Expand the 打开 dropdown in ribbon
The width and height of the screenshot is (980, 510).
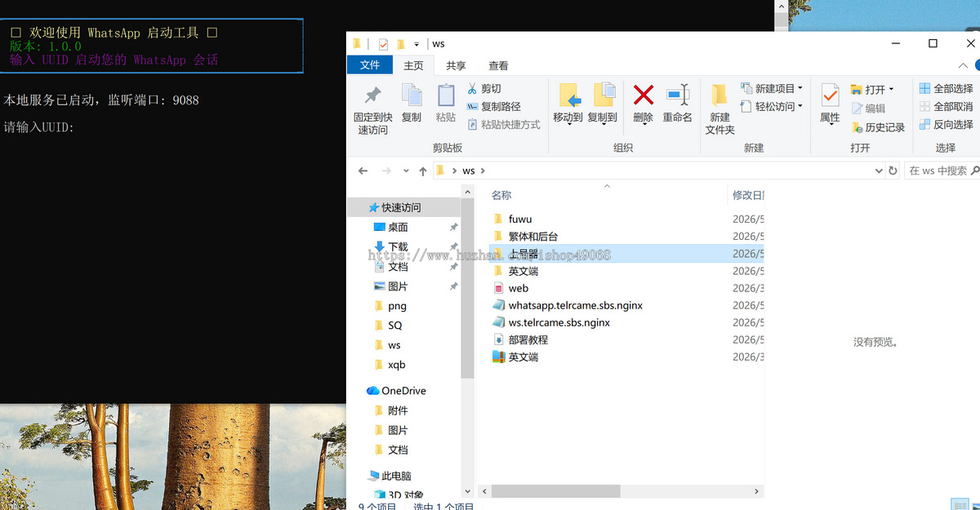coord(891,89)
